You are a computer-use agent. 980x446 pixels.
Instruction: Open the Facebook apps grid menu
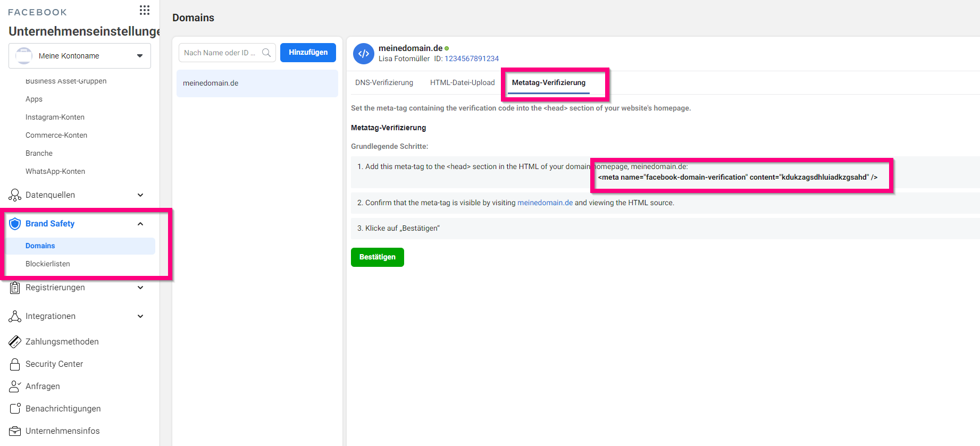145,10
